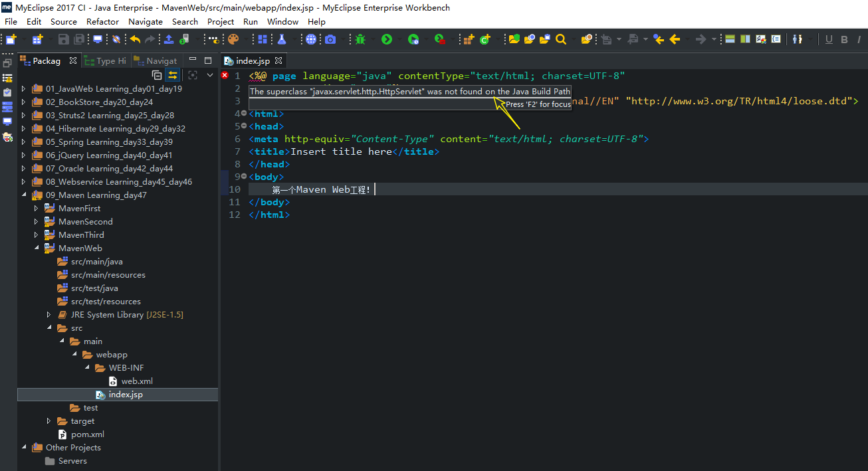Maximize the Package Explorer panel
This screenshot has width=868, height=471.
[208, 60]
